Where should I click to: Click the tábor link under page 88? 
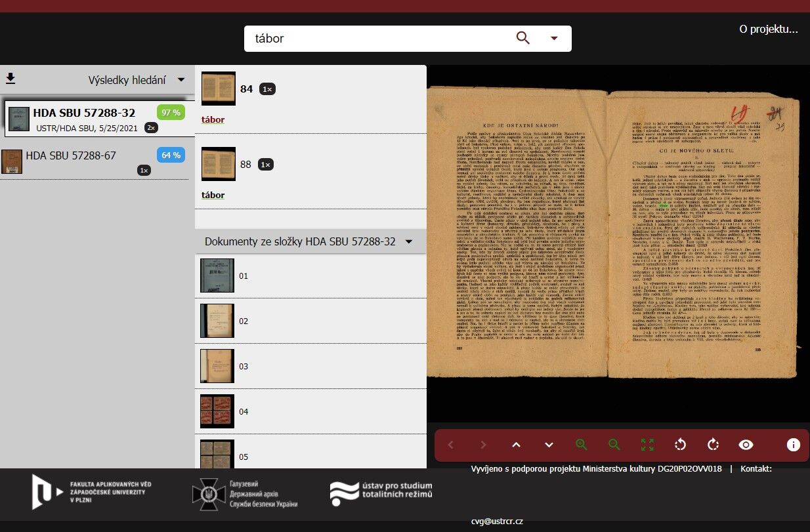point(213,195)
